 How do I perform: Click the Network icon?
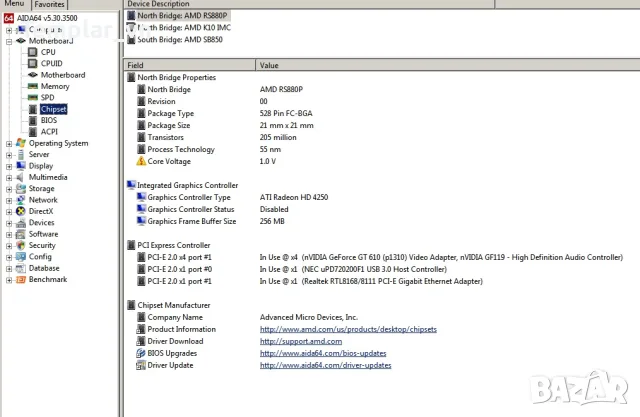point(21,200)
